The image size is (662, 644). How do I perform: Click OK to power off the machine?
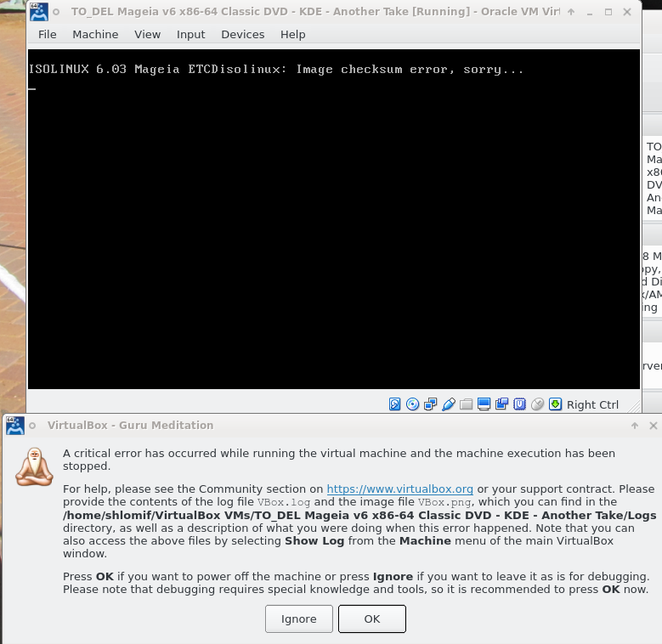point(372,619)
